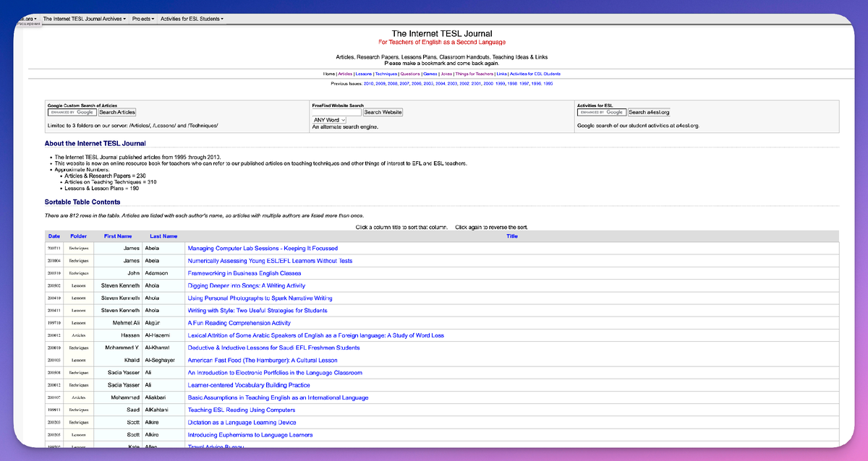Open Learner-centered Vocabulary Building Practice

click(x=249, y=385)
